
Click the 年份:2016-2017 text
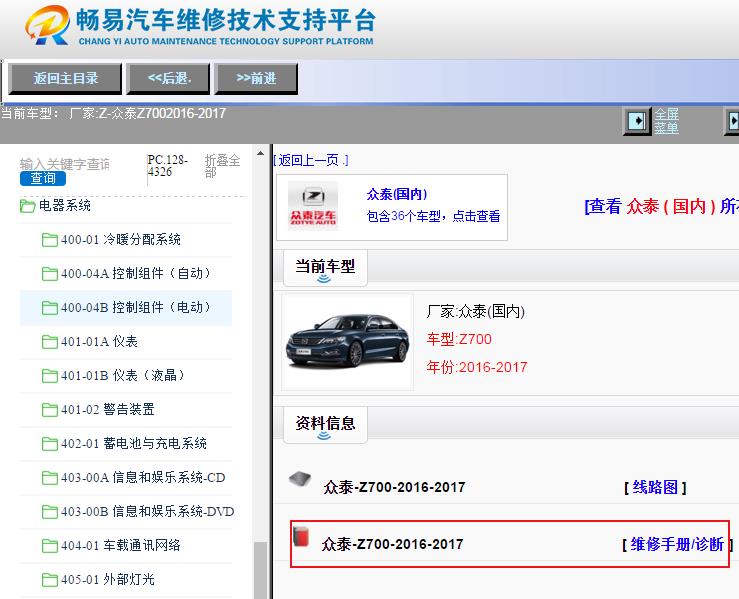click(477, 367)
